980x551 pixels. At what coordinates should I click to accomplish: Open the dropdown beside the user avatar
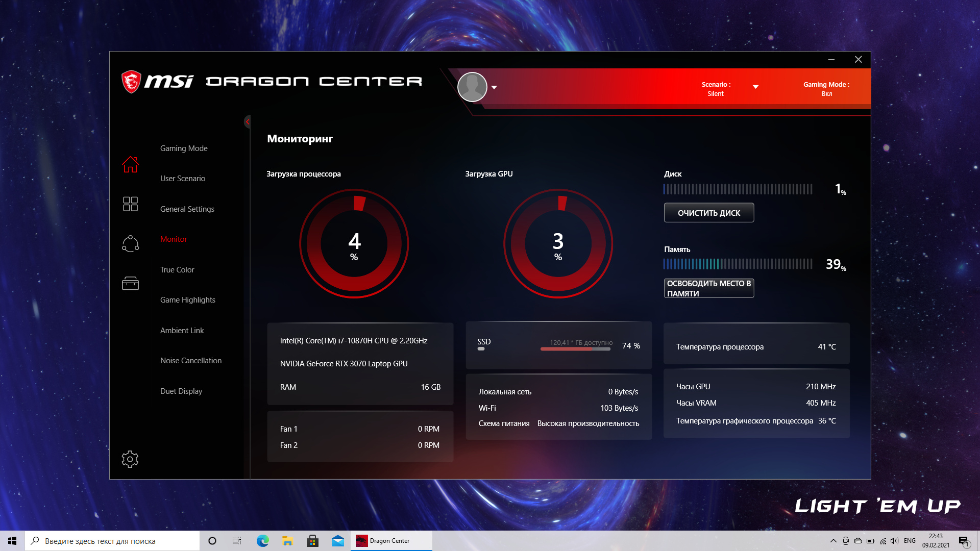pyautogui.click(x=494, y=88)
